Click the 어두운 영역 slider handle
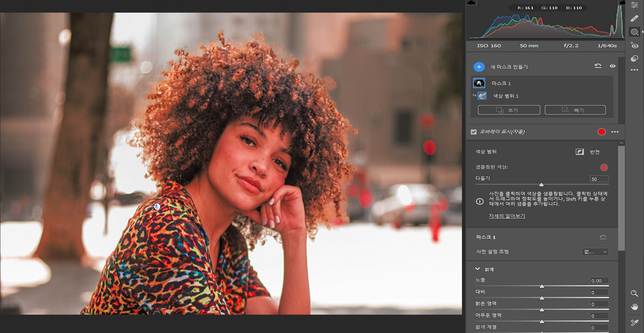The width and height of the screenshot is (644, 333). click(542, 322)
